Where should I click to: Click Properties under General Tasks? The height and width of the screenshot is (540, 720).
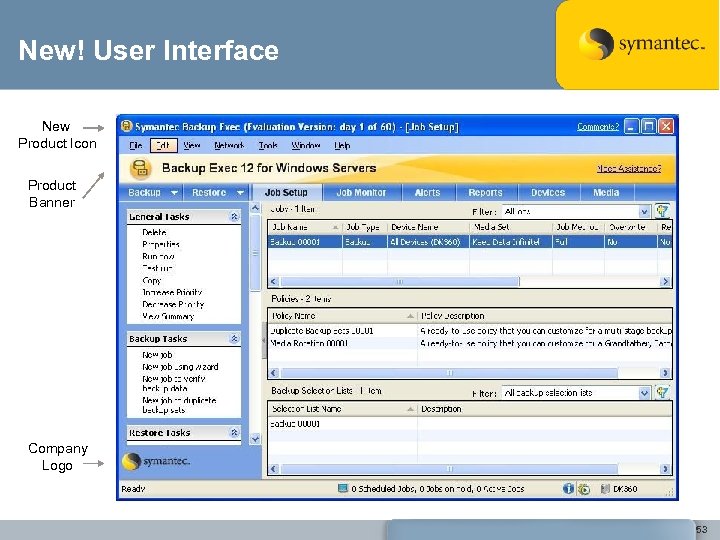coord(161,244)
